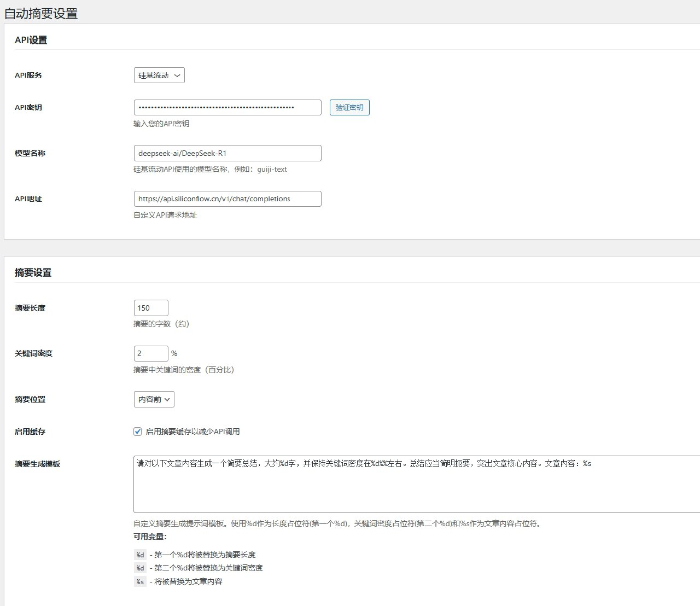Click the 关键词密度 percentage input box
This screenshot has height=606, width=700.
tap(151, 354)
